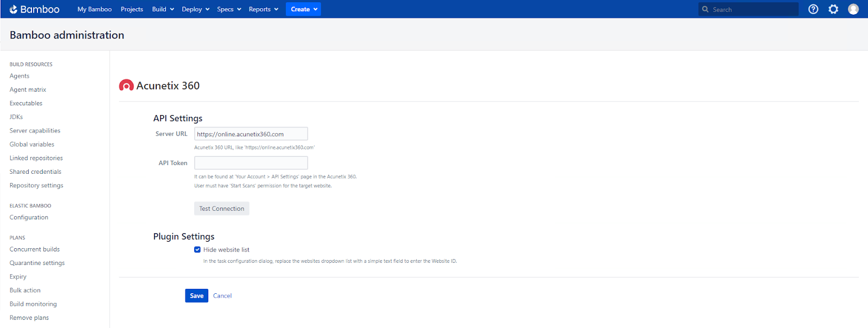The image size is (868, 328).
Task: Focus the Server URL input field
Action: click(251, 134)
